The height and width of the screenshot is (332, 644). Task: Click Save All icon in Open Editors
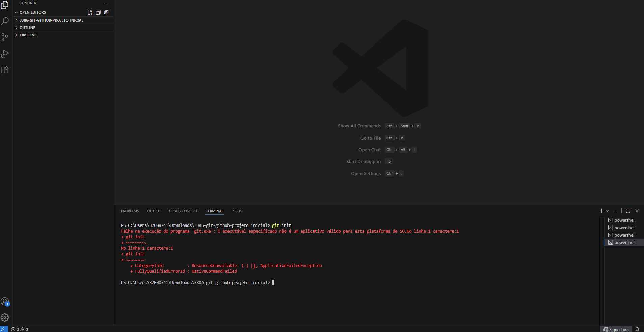point(98,12)
